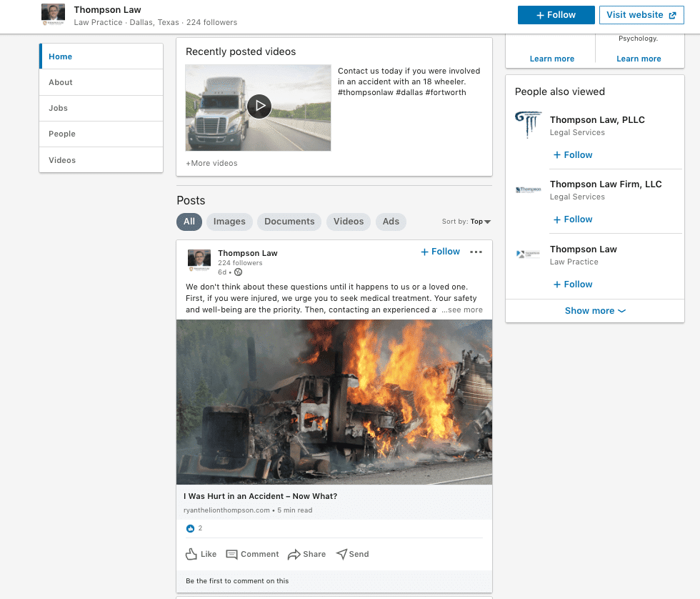This screenshot has width=700, height=599.
Task: Expand post text with see more
Action: [461, 310]
